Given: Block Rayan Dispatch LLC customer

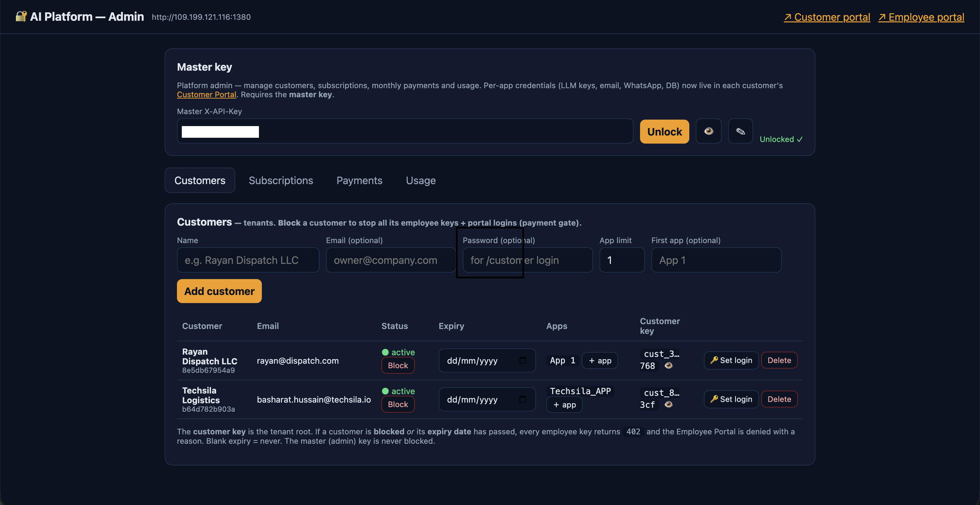Looking at the screenshot, I should tap(398, 366).
